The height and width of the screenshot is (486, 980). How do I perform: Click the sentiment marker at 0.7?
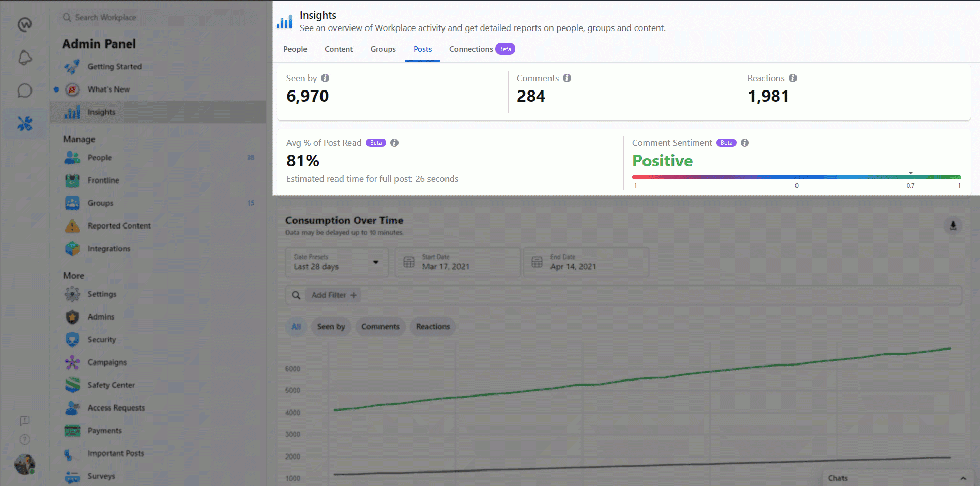pos(911,173)
